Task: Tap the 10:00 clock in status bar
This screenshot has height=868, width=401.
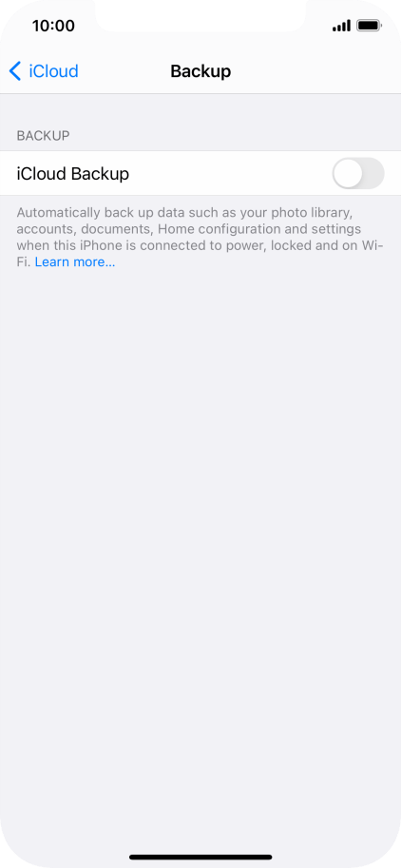Action: [x=53, y=26]
